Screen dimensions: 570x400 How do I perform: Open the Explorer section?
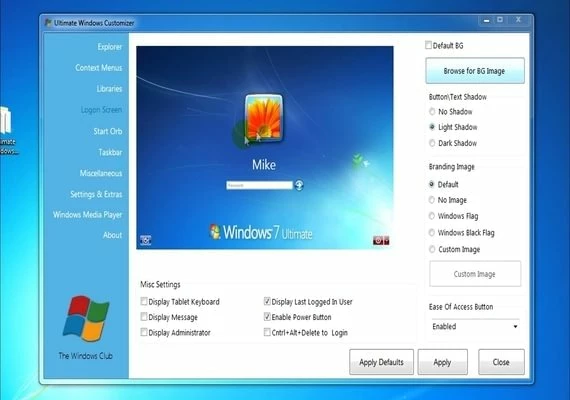110,47
